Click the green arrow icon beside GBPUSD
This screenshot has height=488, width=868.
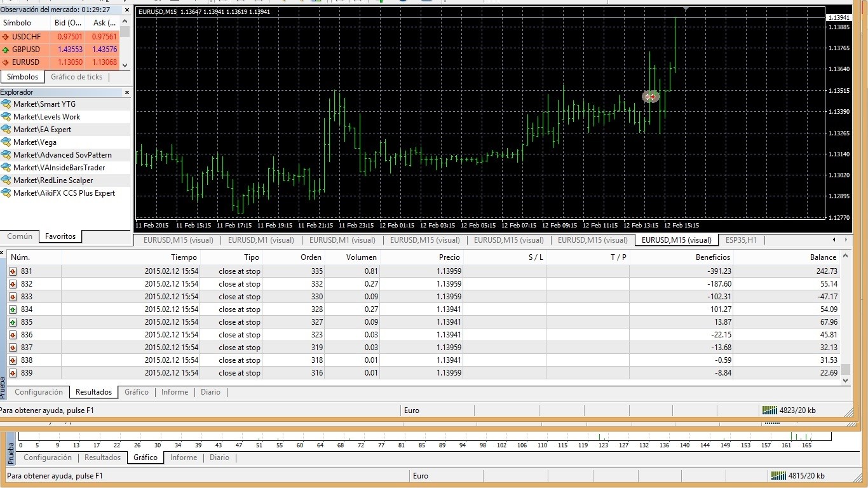pyautogui.click(x=6, y=50)
